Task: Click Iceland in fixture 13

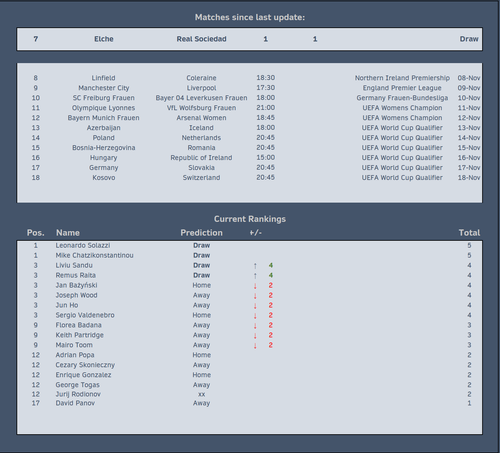Action: pos(201,128)
